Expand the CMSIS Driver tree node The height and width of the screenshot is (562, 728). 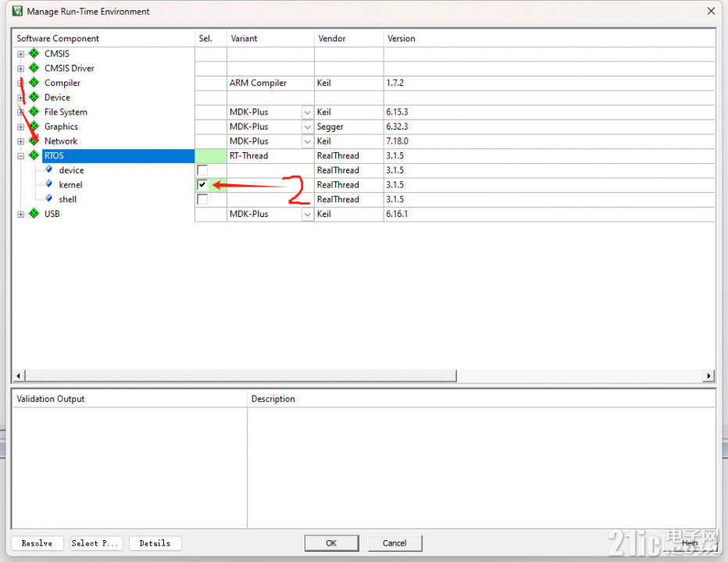tap(20, 69)
